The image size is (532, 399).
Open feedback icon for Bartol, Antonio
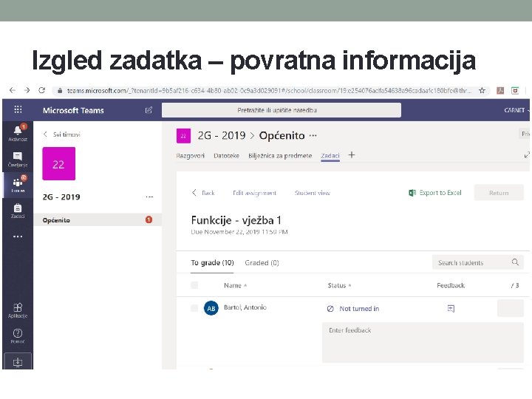click(x=451, y=308)
